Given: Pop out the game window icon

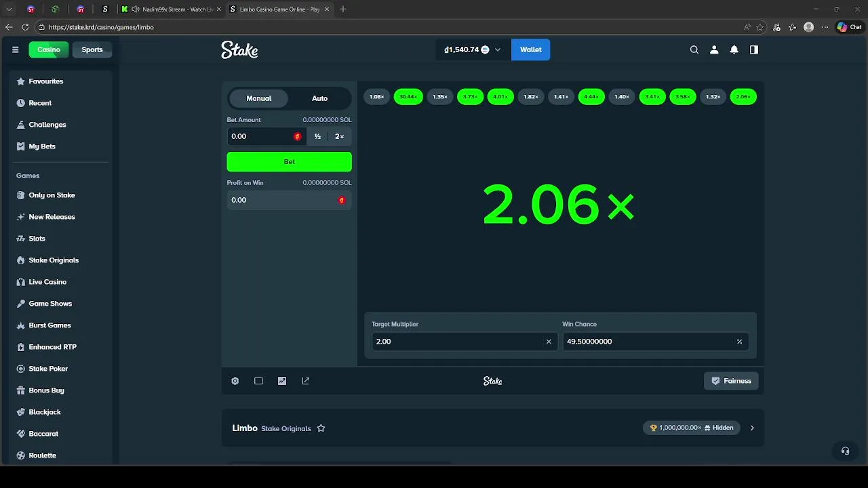Looking at the screenshot, I should (x=305, y=381).
